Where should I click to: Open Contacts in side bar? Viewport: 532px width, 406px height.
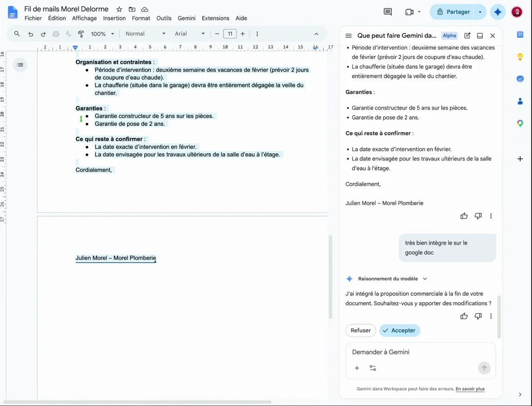click(x=520, y=101)
